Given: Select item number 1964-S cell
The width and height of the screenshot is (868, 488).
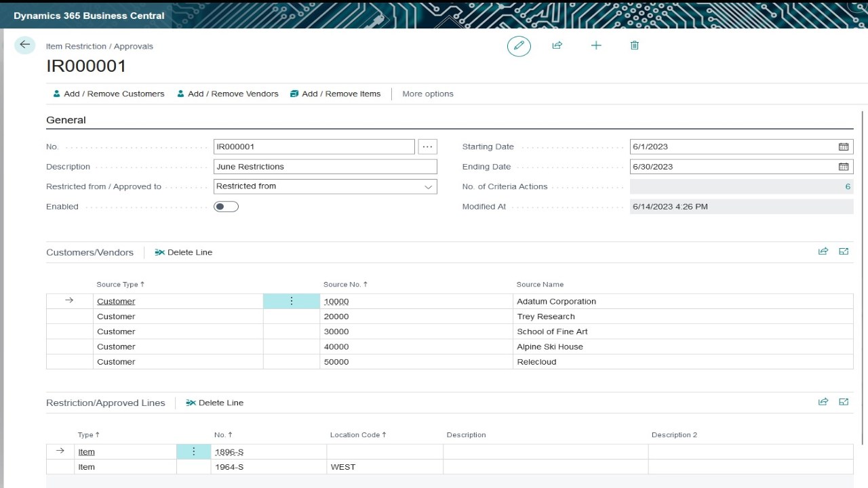Looking at the screenshot, I should [269, 467].
